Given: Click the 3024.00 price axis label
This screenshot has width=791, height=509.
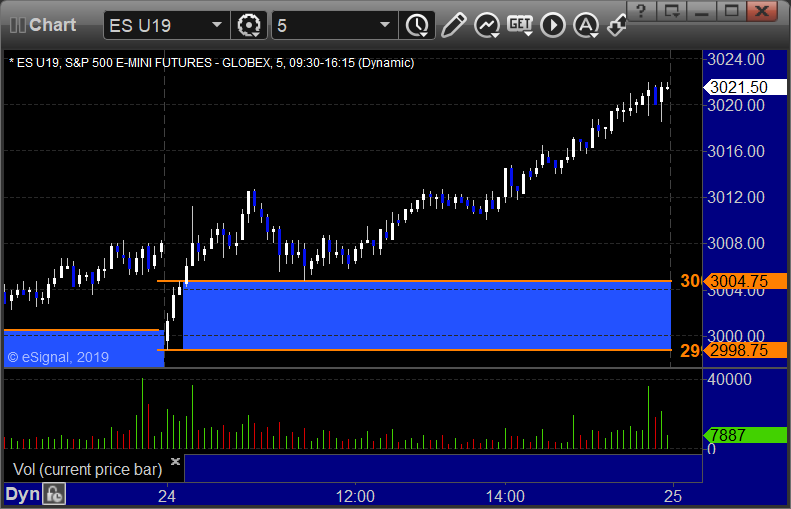Looking at the screenshot, I should click(736, 60).
